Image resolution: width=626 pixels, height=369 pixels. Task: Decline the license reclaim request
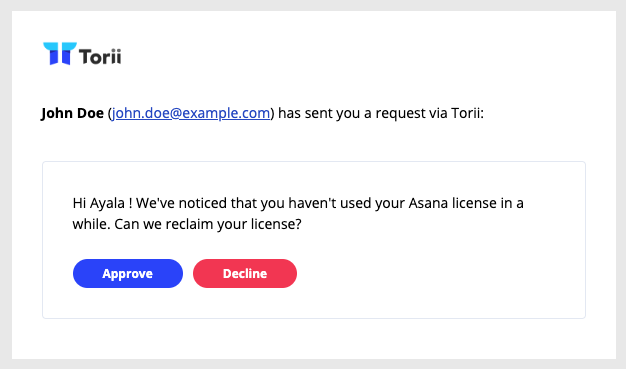[x=245, y=274]
